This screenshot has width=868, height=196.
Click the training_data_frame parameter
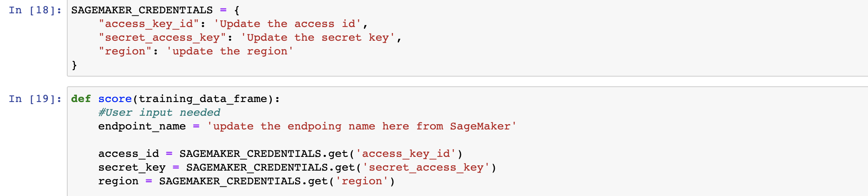point(203,99)
